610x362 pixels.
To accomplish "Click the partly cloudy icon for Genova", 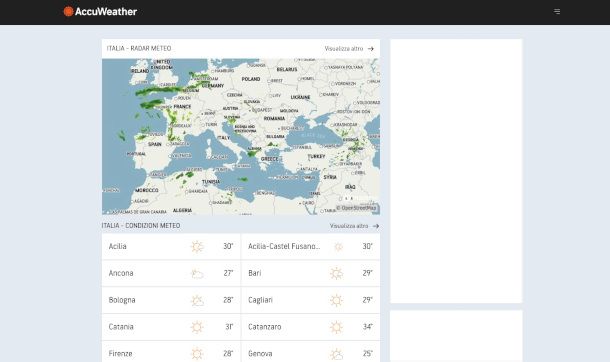I will point(337,354).
